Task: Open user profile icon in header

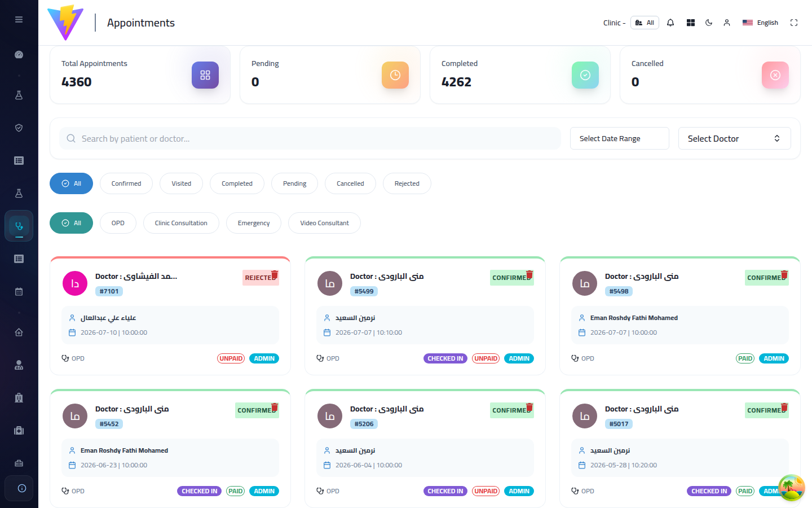Action: click(727, 23)
